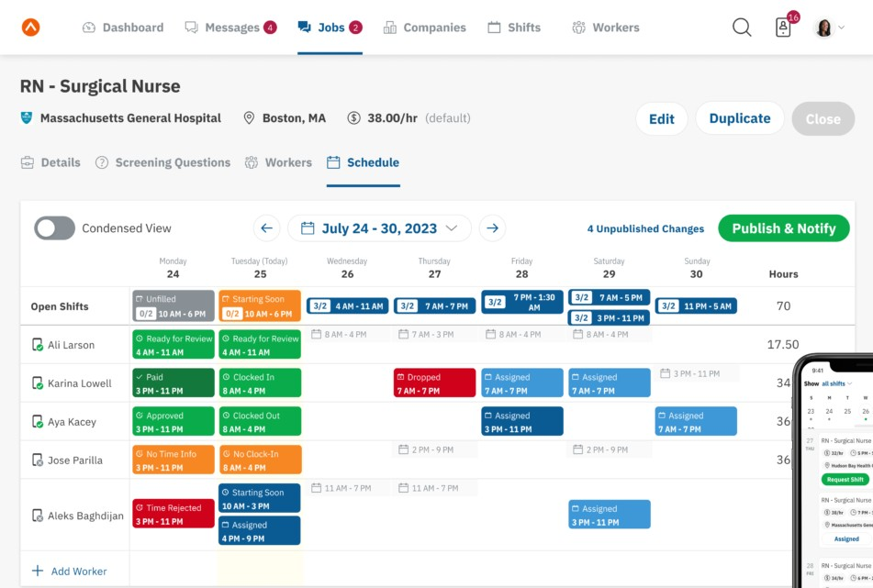Switch to the Screening Questions tab
Screen dimensions: 873x588
click(162, 162)
